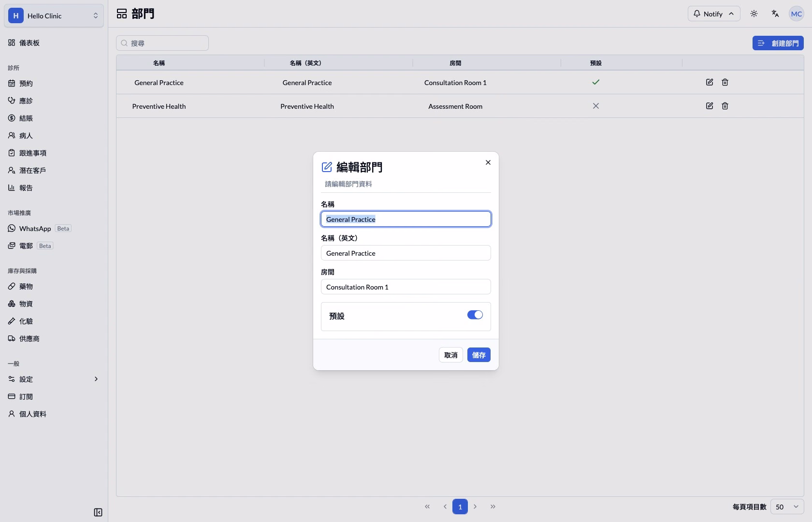Delete the Preventive Health department row
This screenshot has height=522, width=812.
pos(725,106)
